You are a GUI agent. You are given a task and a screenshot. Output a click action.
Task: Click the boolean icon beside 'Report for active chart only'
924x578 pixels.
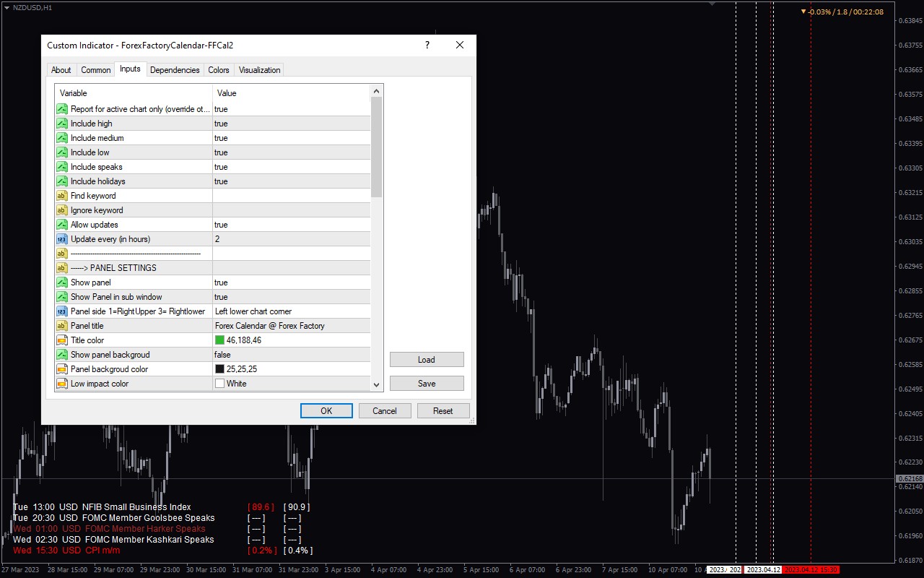62,109
